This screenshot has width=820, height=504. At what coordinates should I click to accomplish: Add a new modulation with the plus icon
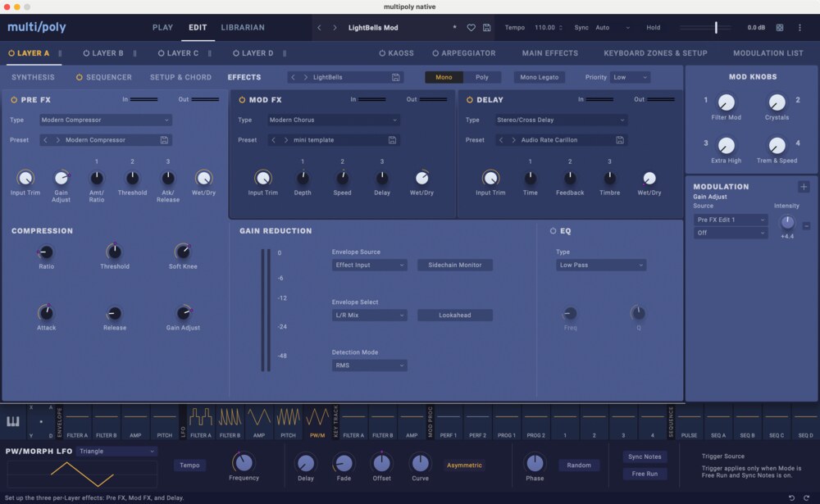pos(804,187)
